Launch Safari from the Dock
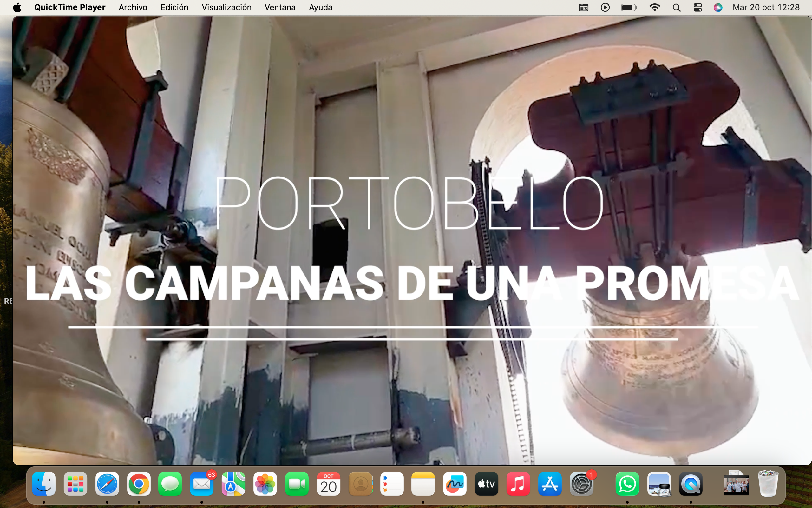 [x=107, y=484]
